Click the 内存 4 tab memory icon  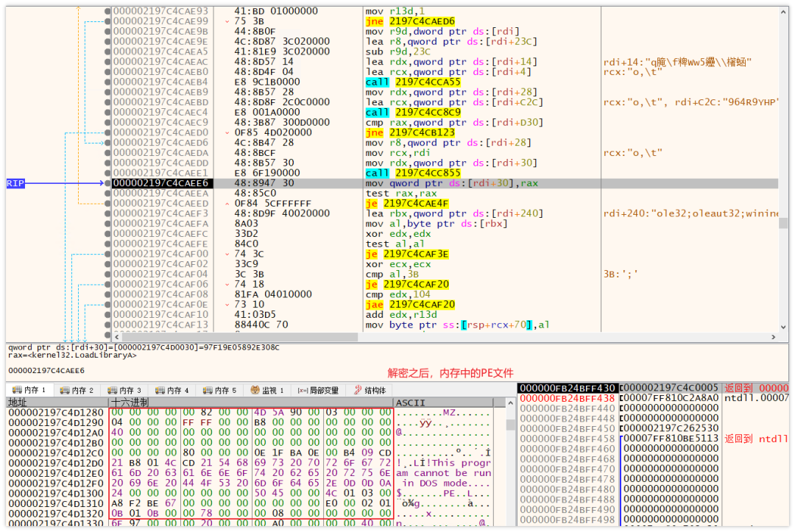click(x=160, y=390)
